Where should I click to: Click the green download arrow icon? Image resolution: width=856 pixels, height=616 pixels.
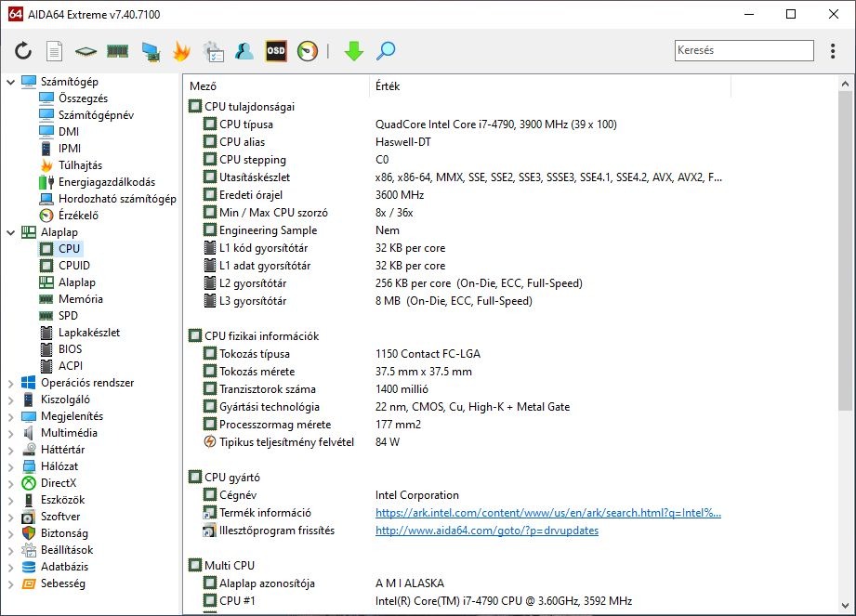[353, 51]
